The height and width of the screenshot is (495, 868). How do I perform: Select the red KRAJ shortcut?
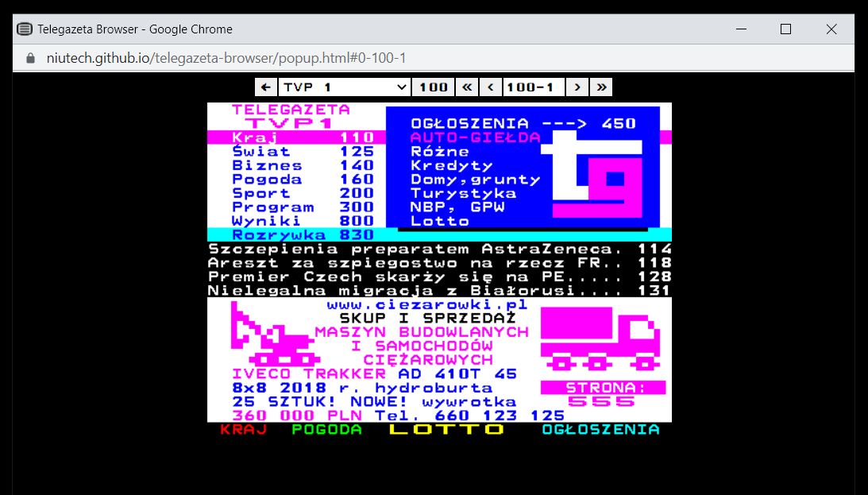point(243,430)
